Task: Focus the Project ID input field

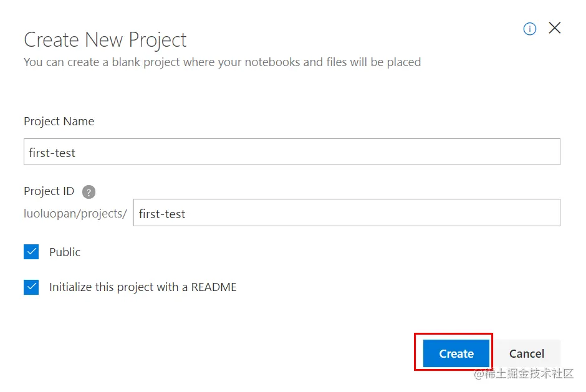Action: pyautogui.click(x=347, y=214)
